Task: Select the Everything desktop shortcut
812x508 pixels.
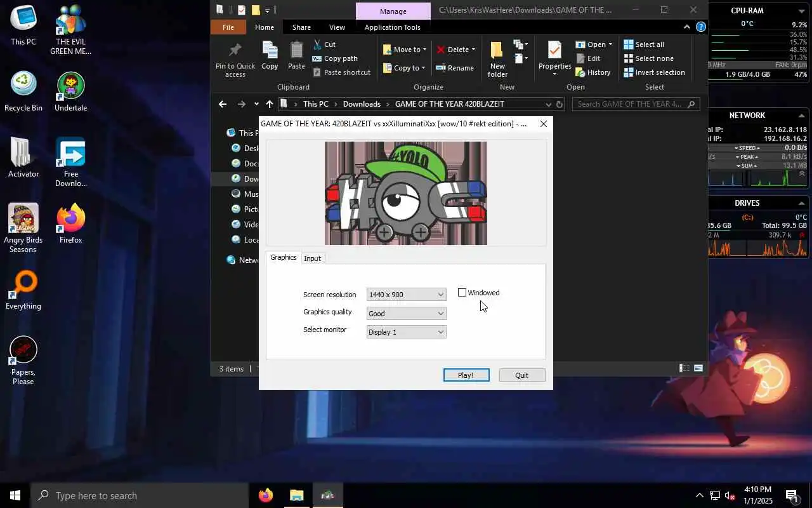Action: pyautogui.click(x=23, y=290)
